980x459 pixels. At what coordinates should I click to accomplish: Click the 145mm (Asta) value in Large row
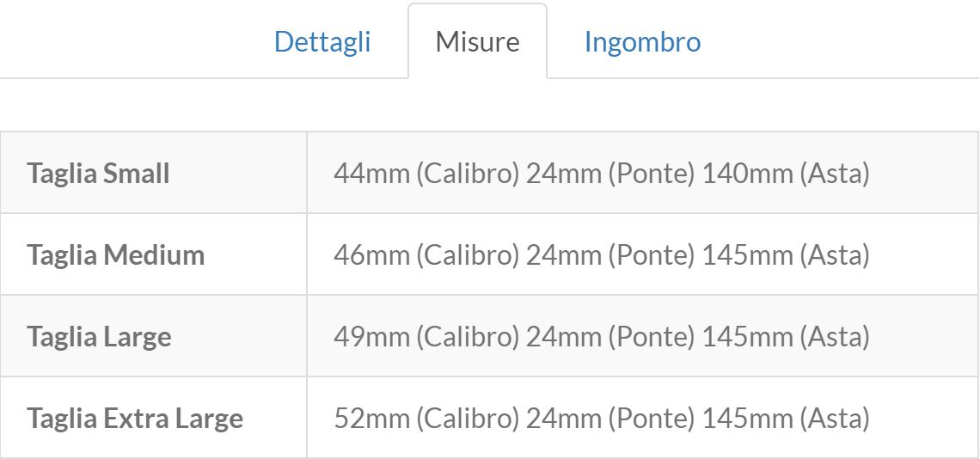click(x=786, y=337)
